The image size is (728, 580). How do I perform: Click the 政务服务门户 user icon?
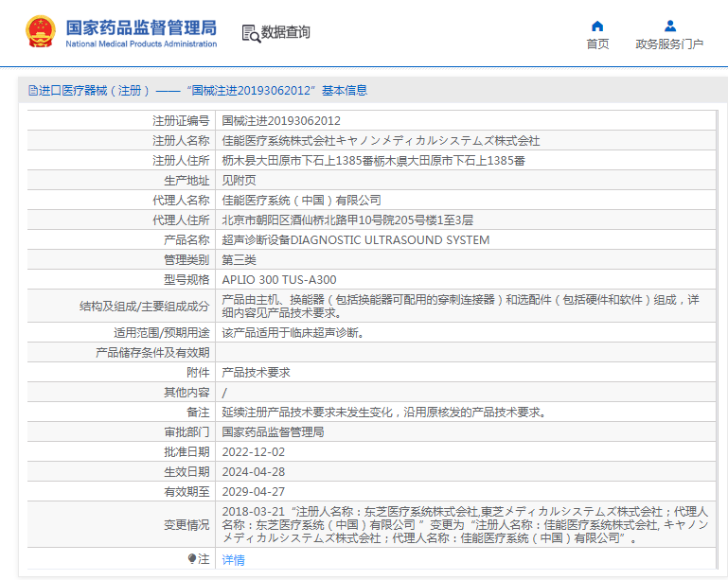[670, 26]
